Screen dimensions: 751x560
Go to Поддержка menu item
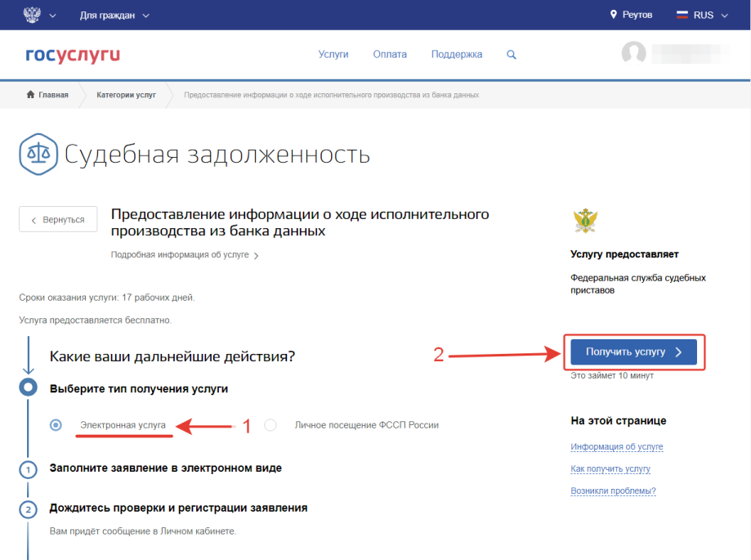coord(457,55)
